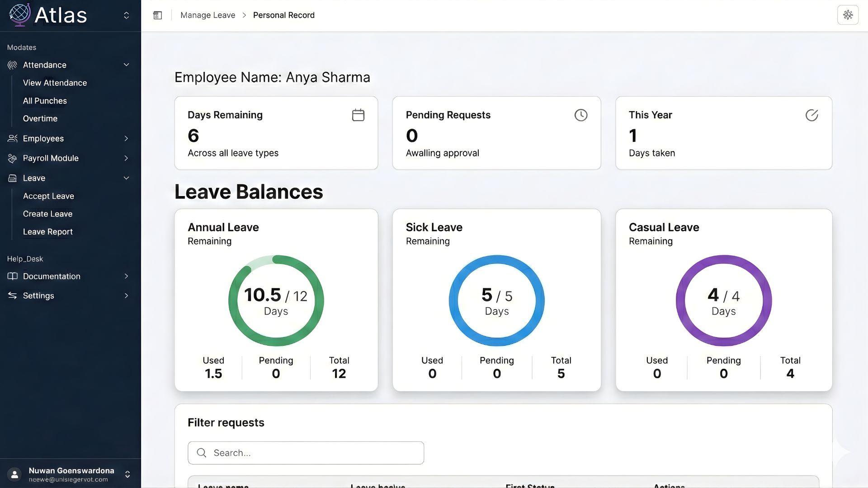Click the Settings sliders icon in sidebar
The height and width of the screenshot is (488, 868).
pyautogui.click(x=12, y=296)
